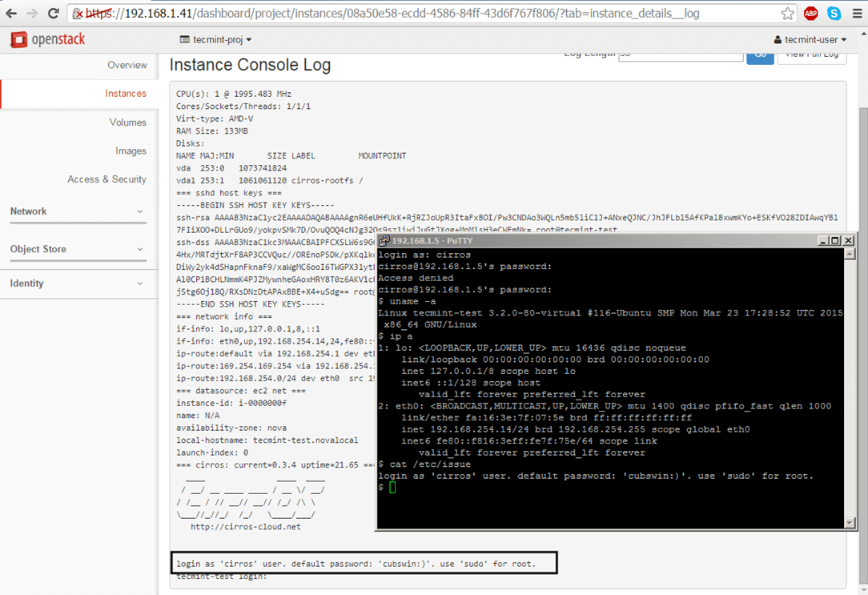Open the Adblock Plus extension icon
Viewport: 868px width, 595px height.
pyautogui.click(x=811, y=14)
